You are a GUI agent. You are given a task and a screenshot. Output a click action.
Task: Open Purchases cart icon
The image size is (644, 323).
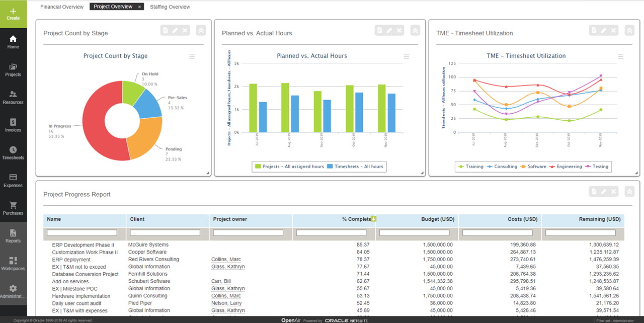click(x=13, y=208)
